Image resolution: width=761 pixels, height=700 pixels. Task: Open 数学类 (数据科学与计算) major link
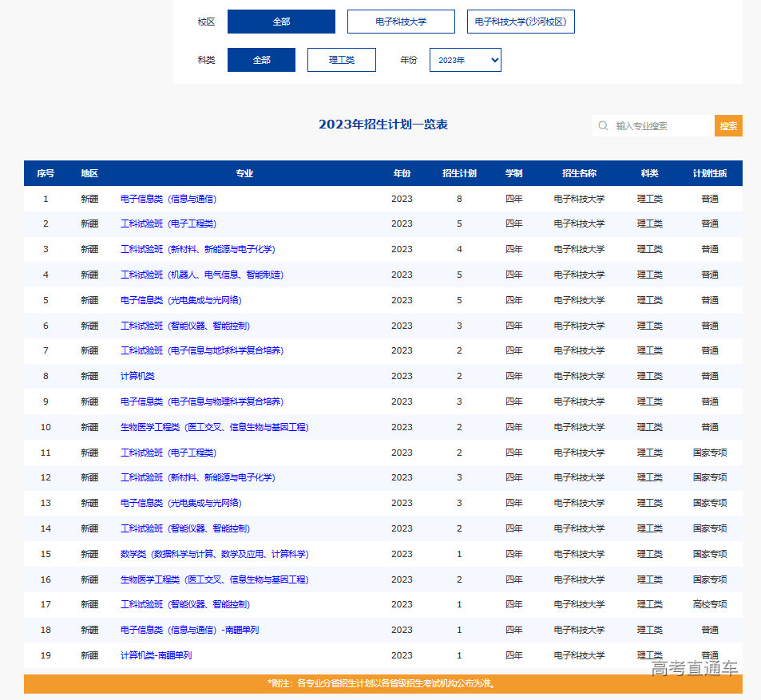[x=214, y=554]
